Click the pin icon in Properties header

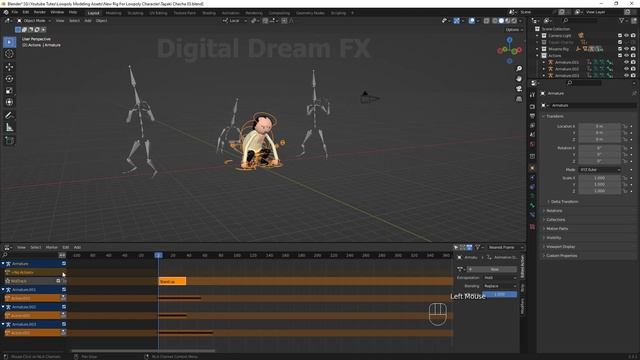pos(634,93)
